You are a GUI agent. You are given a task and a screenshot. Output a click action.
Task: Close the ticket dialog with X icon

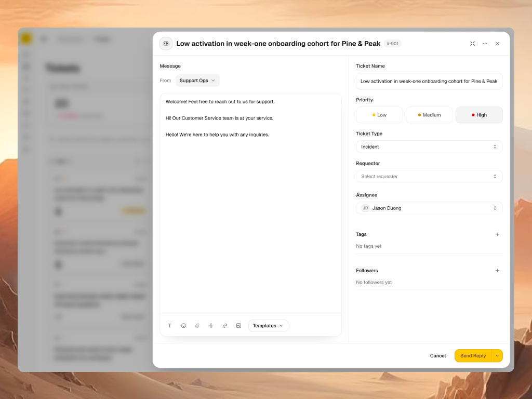coord(497,44)
